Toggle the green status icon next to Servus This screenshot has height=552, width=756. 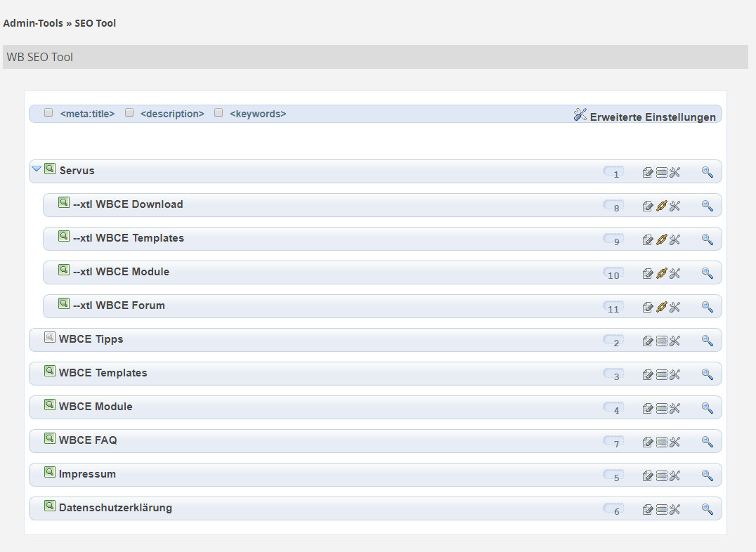click(x=50, y=169)
